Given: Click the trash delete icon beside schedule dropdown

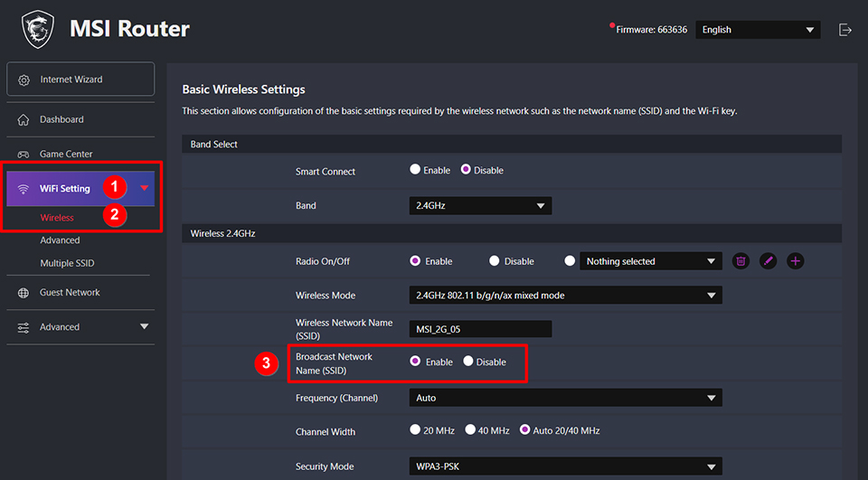Looking at the screenshot, I should click(x=741, y=261).
